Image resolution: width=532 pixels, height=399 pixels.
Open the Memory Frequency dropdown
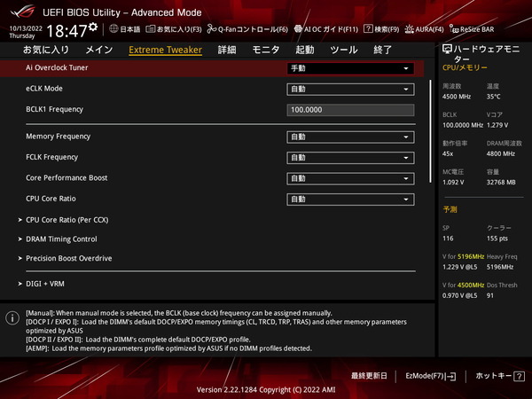350,137
